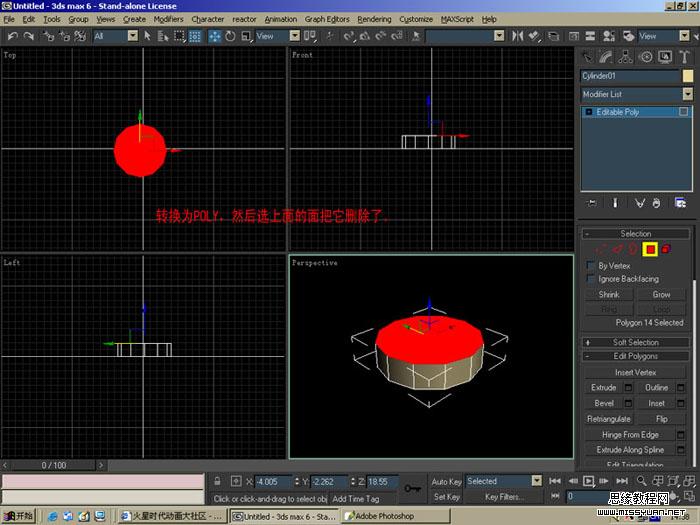Expand Editable Poly sub-object tree
The image size is (700, 525).
[x=588, y=112]
